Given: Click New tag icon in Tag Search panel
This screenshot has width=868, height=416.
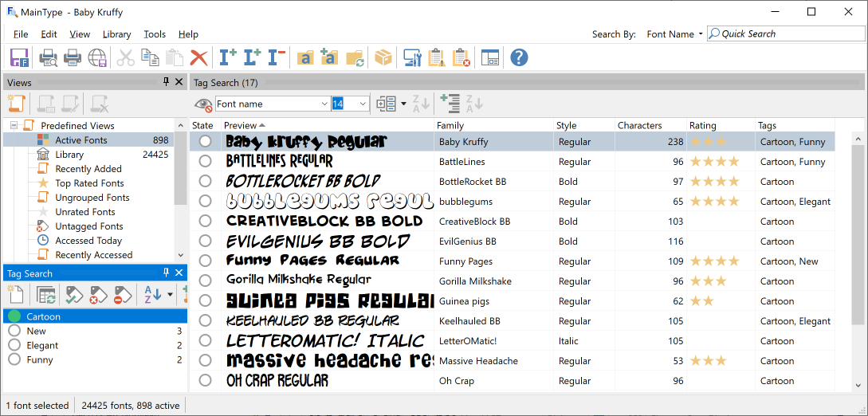Looking at the screenshot, I should [x=15, y=294].
